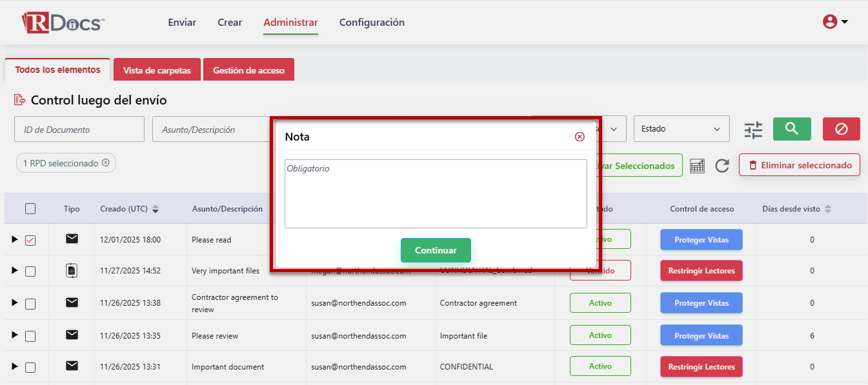This screenshot has height=385, width=868.
Task: Click the refresh list icon
Action: click(722, 166)
